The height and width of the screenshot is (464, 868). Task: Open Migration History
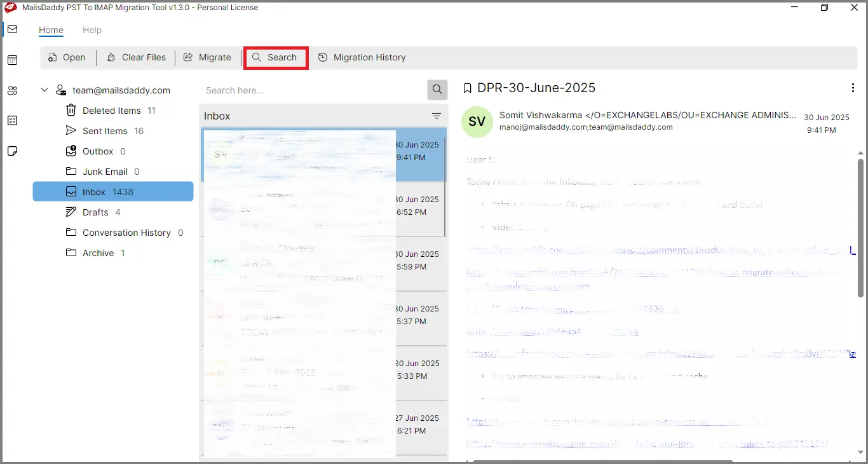pos(362,57)
